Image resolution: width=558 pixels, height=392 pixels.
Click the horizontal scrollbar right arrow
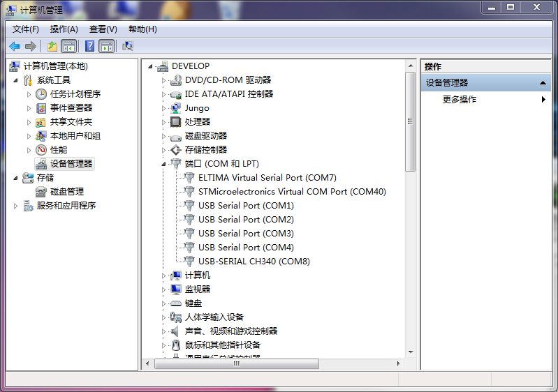point(398,363)
